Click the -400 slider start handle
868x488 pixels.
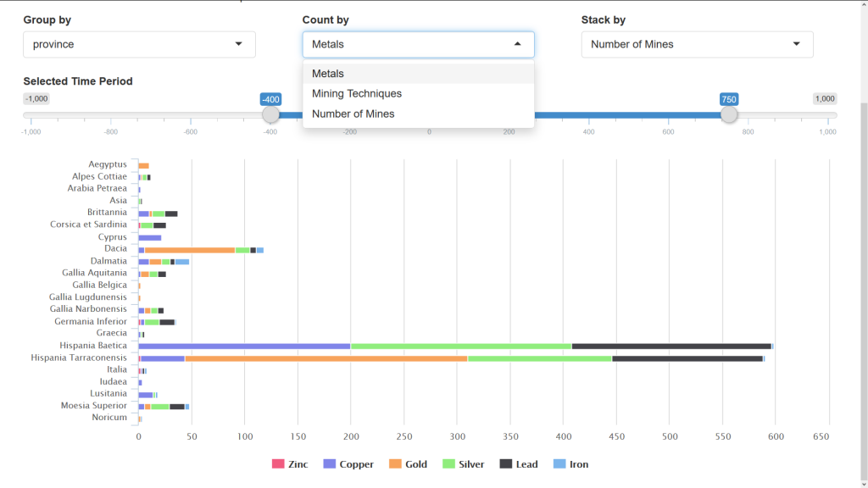click(270, 114)
